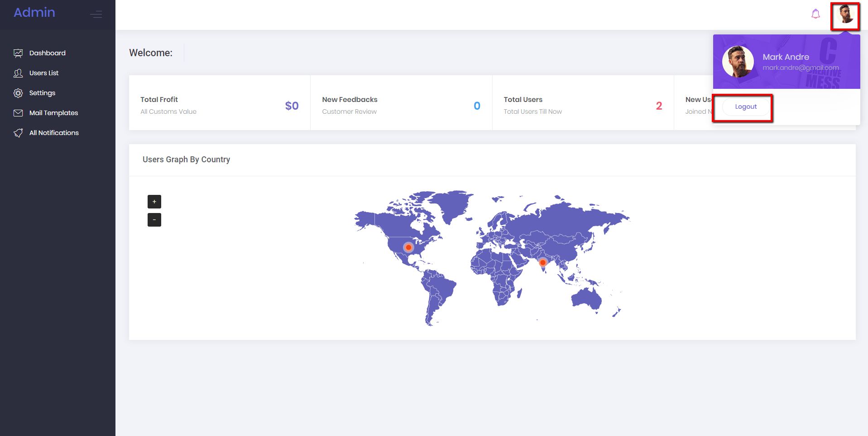Image resolution: width=868 pixels, height=436 pixels.
Task: Click the Settings gear icon
Action: (x=18, y=93)
